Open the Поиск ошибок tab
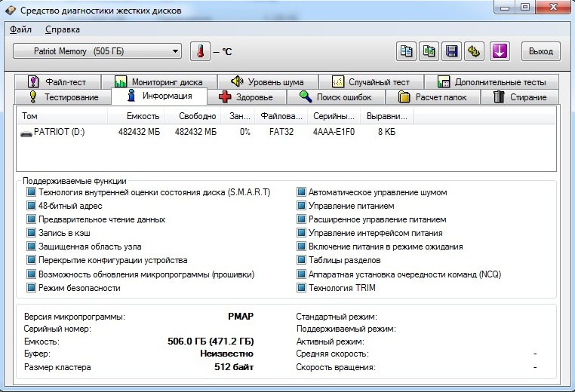The image size is (575, 392). [336, 97]
